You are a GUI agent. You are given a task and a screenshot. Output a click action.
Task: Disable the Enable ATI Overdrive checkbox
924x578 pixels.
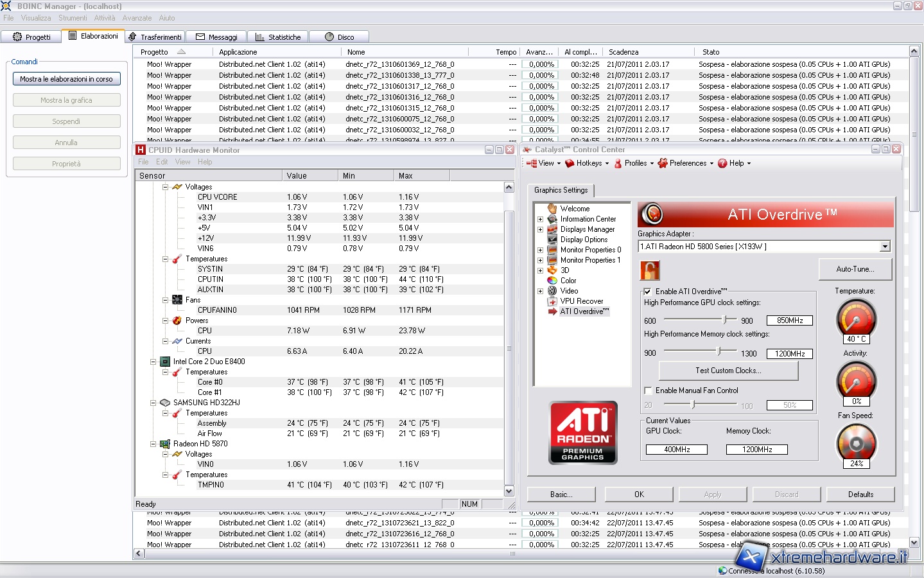[647, 292]
